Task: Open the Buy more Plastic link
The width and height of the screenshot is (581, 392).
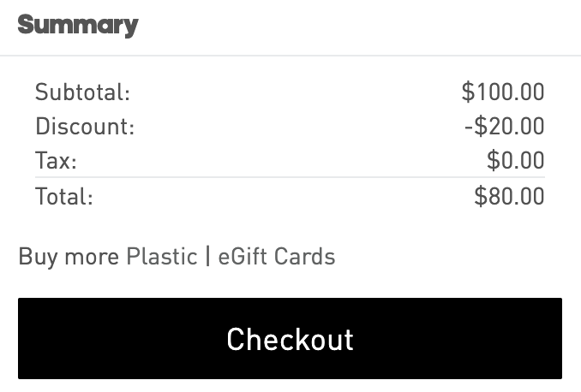Action: point(108,256)
